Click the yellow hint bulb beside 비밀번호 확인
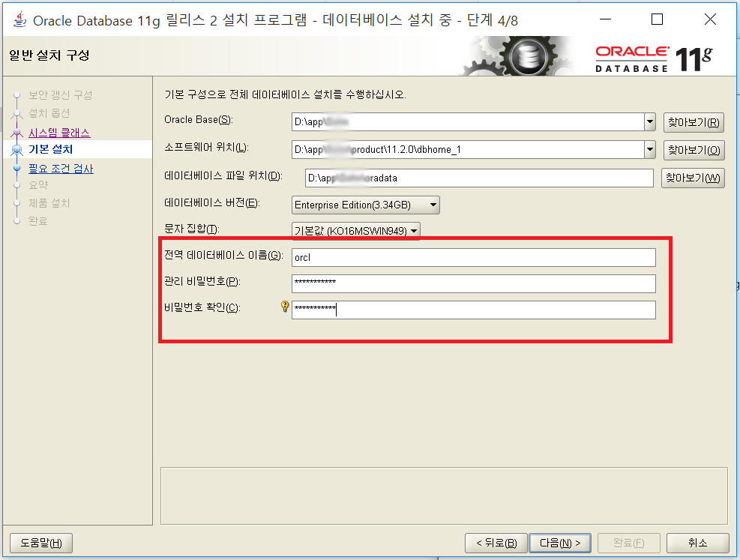The image size is (740, 560). (x=285, y=306)
